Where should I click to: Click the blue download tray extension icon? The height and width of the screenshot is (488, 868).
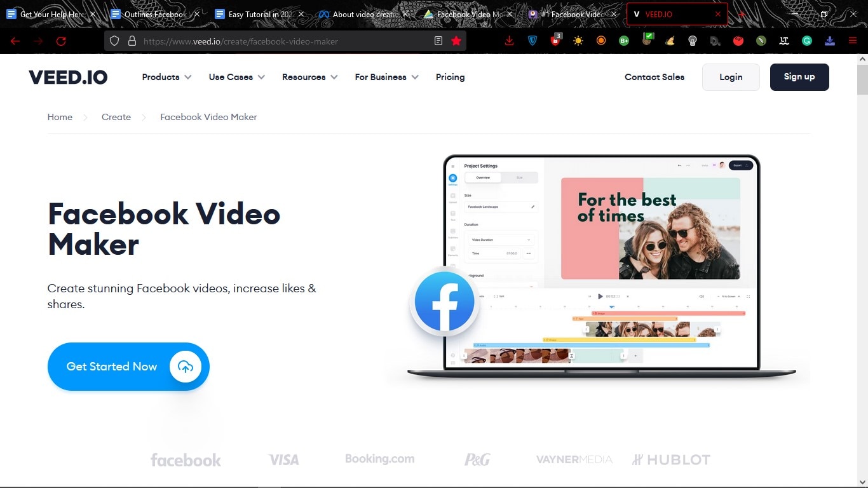tap(830, 41)
